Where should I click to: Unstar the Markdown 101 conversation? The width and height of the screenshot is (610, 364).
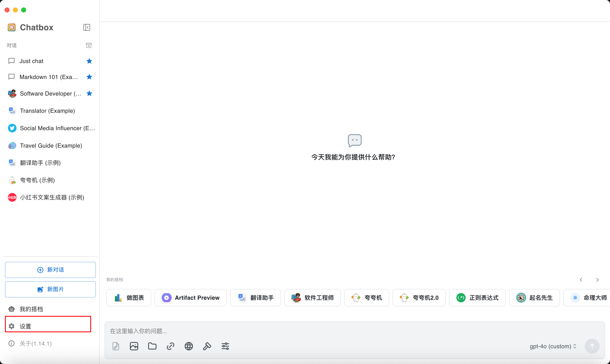[x=89, y=77]
